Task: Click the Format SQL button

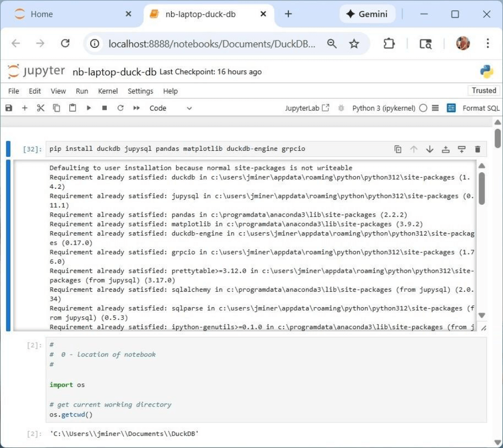Action: pos(481,108)
